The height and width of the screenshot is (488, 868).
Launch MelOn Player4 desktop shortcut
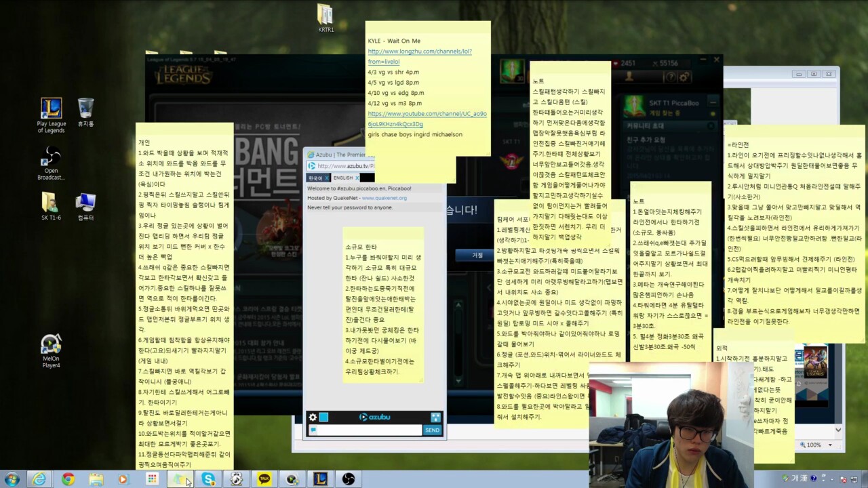(x=52, y=352)
